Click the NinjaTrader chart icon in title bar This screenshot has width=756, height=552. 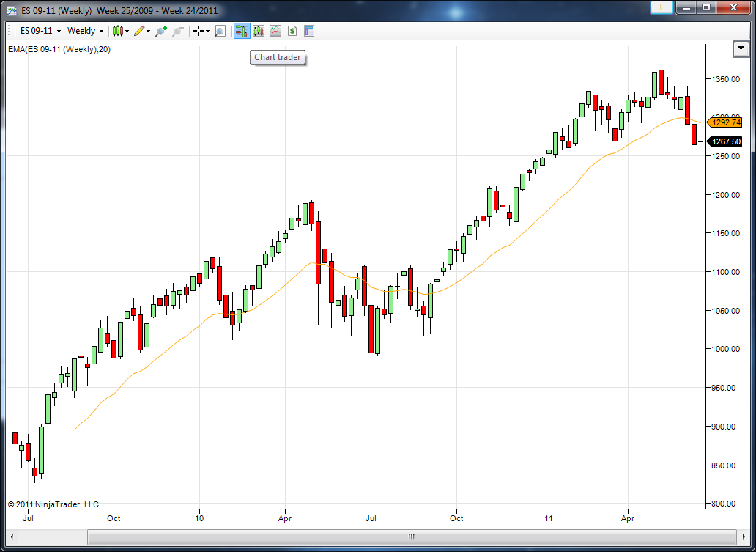point(12,10)
